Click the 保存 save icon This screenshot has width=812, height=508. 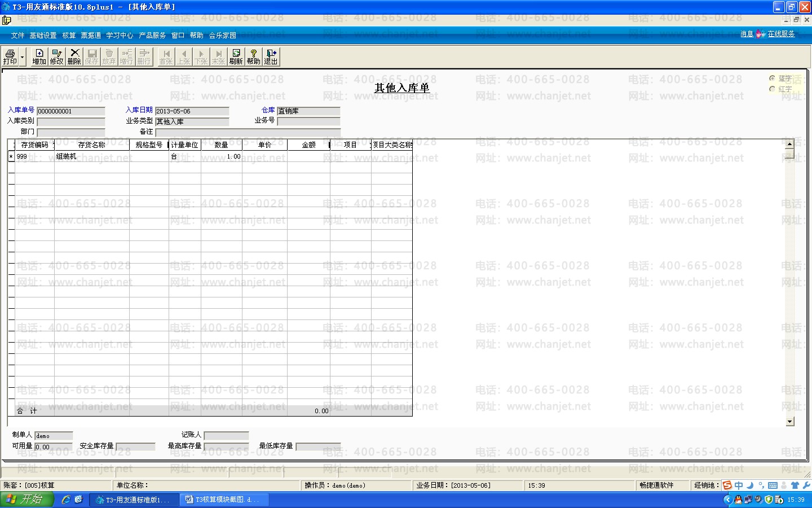coord(91,57)
